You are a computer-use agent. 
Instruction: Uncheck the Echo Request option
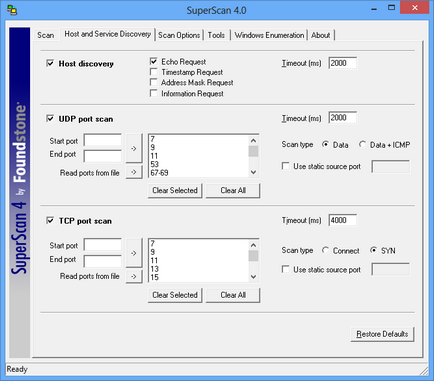point(154,61)
